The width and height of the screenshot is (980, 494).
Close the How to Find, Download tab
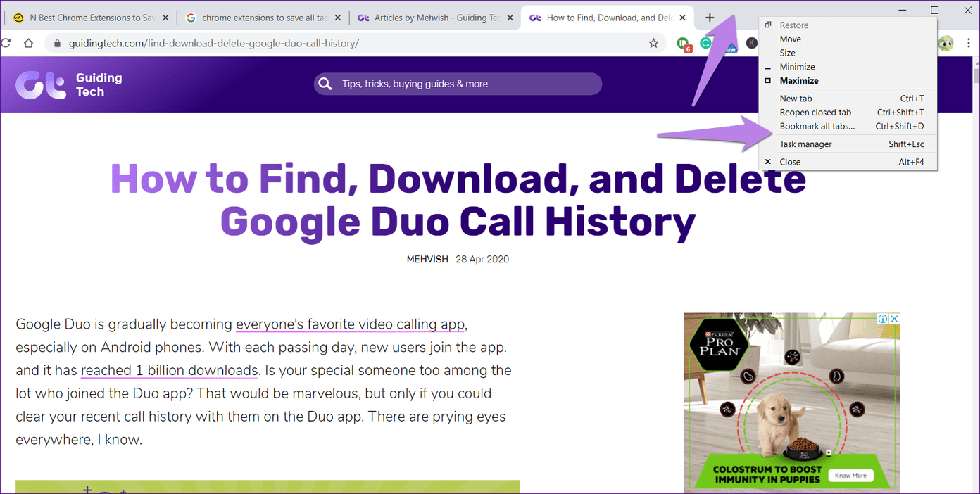tap(682, 18)
